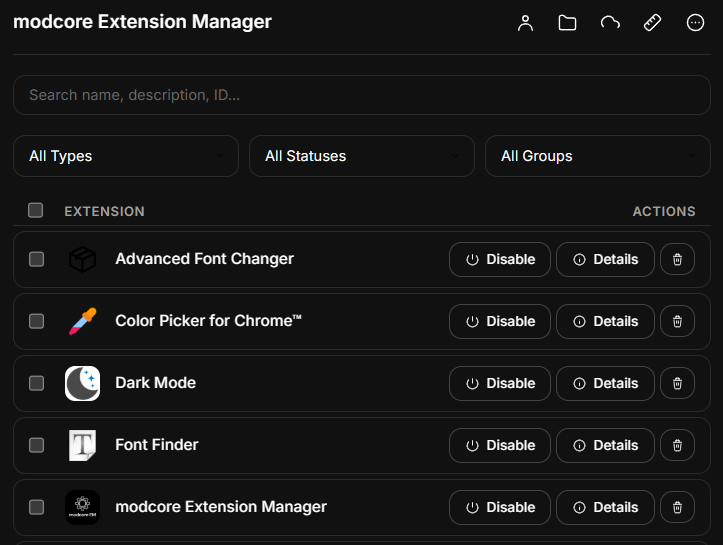Open the profile icon in header
723x545 pixels.
526,23
